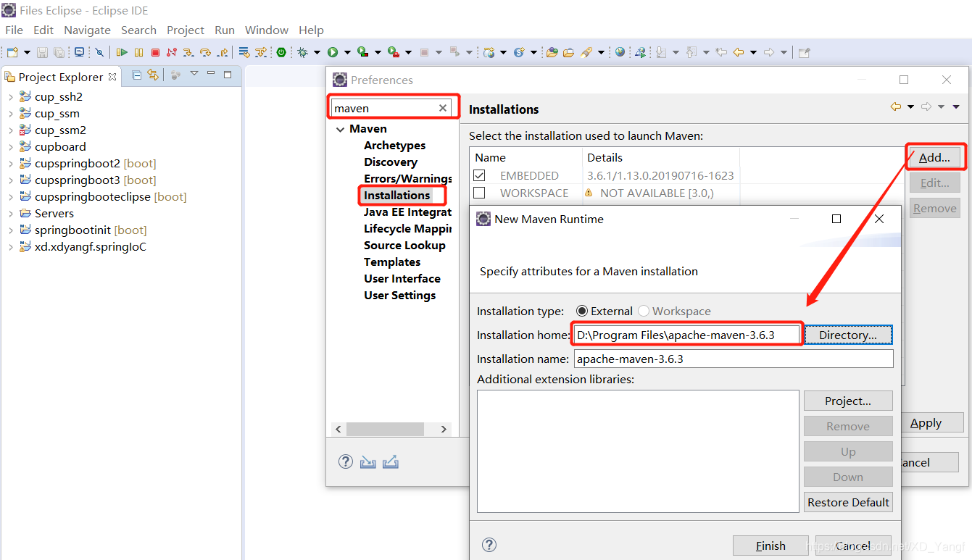Select User Settings in preferences tree
The width and height of the screenshot is (972, 560).
click(x=400, y=295)
